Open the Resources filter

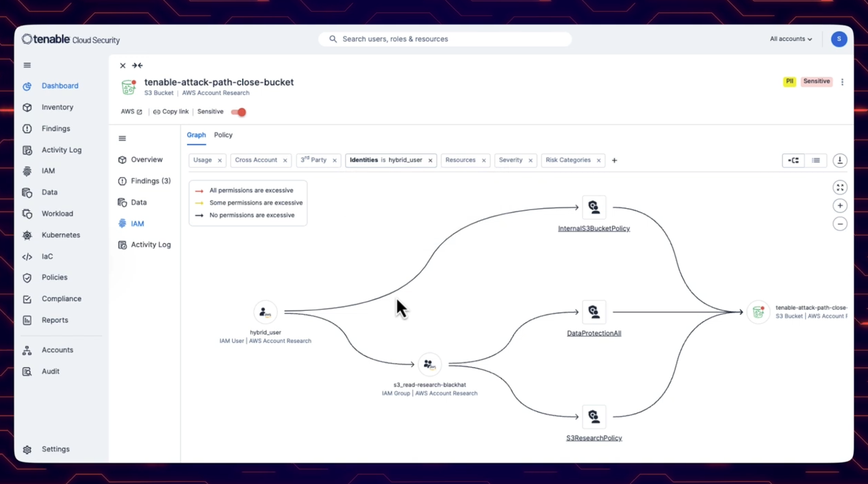tap(460, 160)
